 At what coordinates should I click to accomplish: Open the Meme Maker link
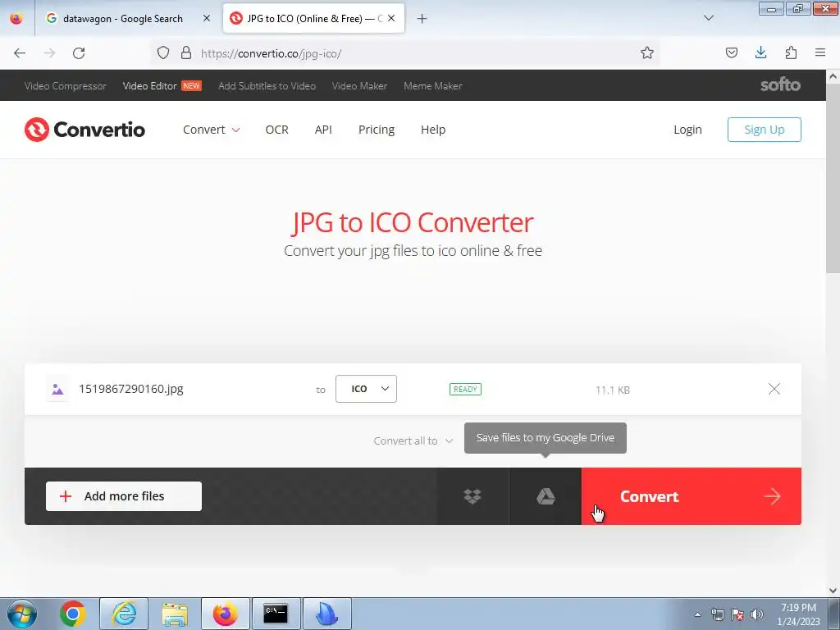click(433, 85)
